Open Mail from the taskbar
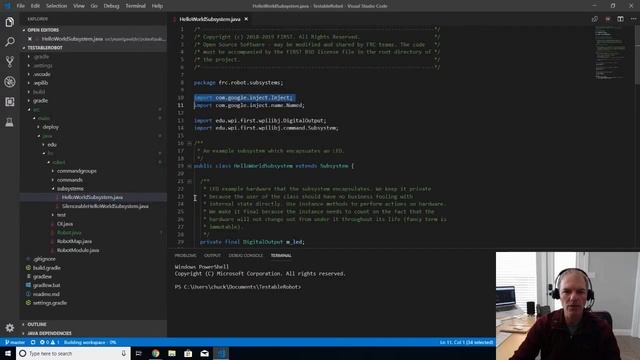Viewport: 640px width, 360px height. (x=204, y=353)
